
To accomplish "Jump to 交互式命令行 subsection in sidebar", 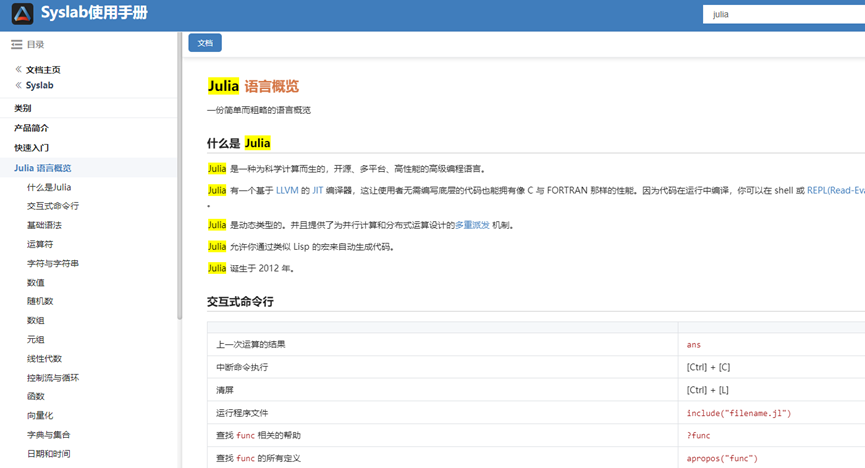I will 53,206.
